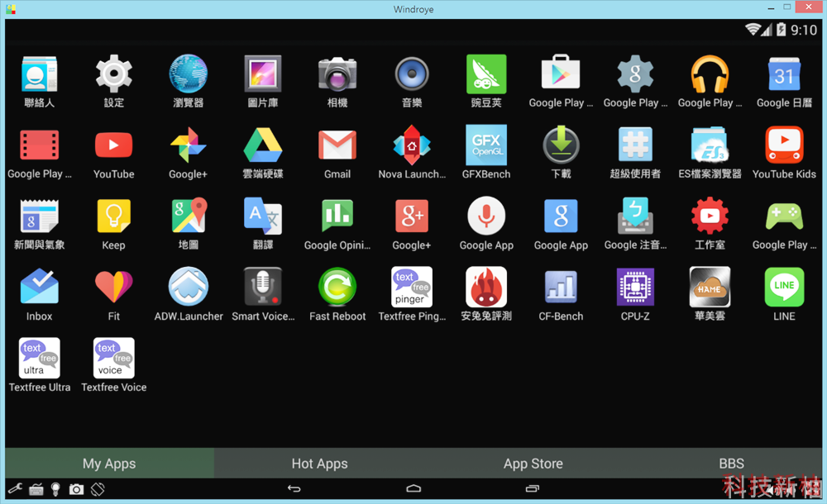Open Nova Launcher app
The width and height of the screenshot is (827, 504).
pyautogui.click(x=412, y=145)
